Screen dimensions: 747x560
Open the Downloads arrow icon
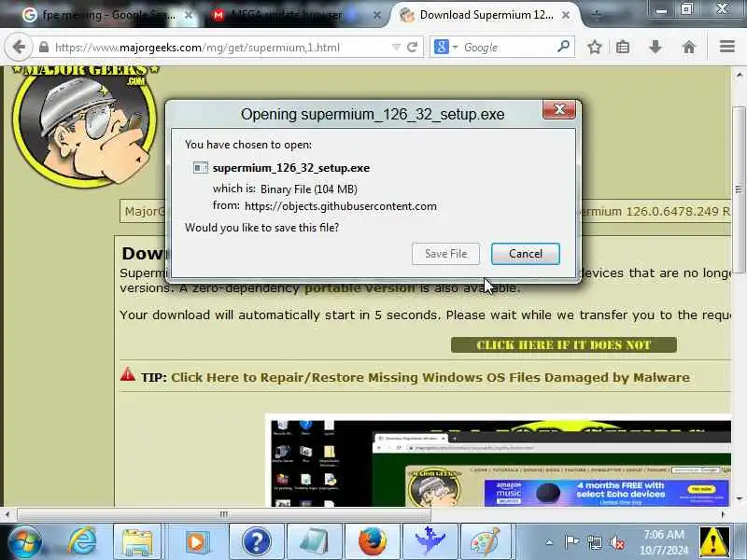(x=655, y=48)
